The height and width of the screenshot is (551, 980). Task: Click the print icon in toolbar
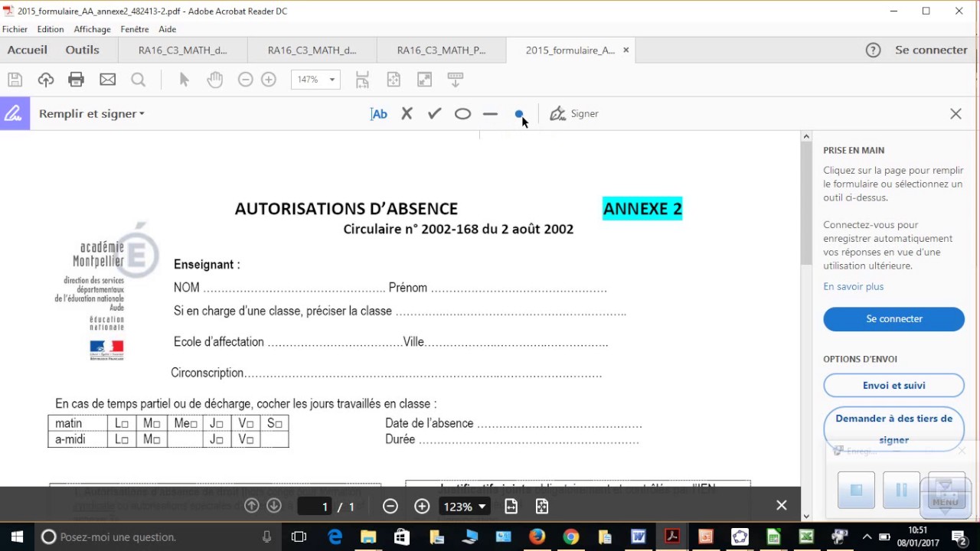click(76, 80)
